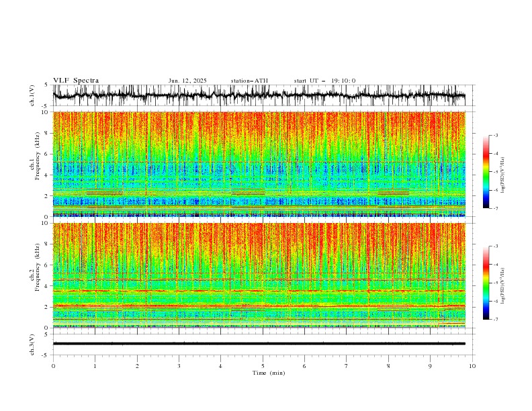Click the "Time (min)" axis label
Screen dimensions: 532x411
269,373
